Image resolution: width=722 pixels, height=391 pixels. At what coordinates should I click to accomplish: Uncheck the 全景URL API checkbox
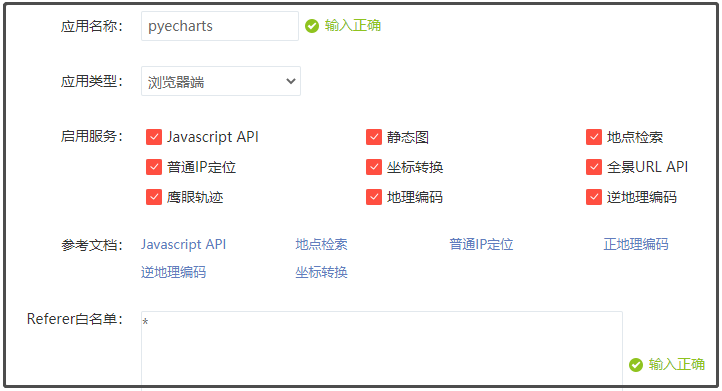tap(594, 167)
